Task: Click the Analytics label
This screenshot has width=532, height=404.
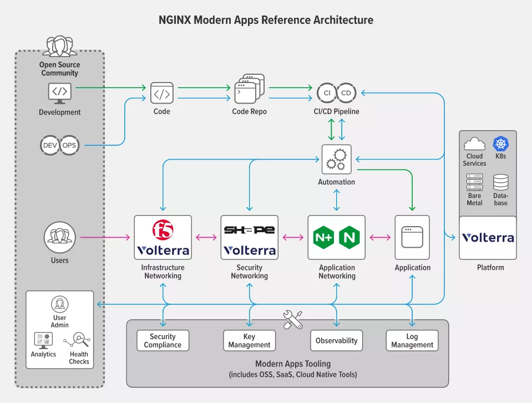Action: coord(43,354)
